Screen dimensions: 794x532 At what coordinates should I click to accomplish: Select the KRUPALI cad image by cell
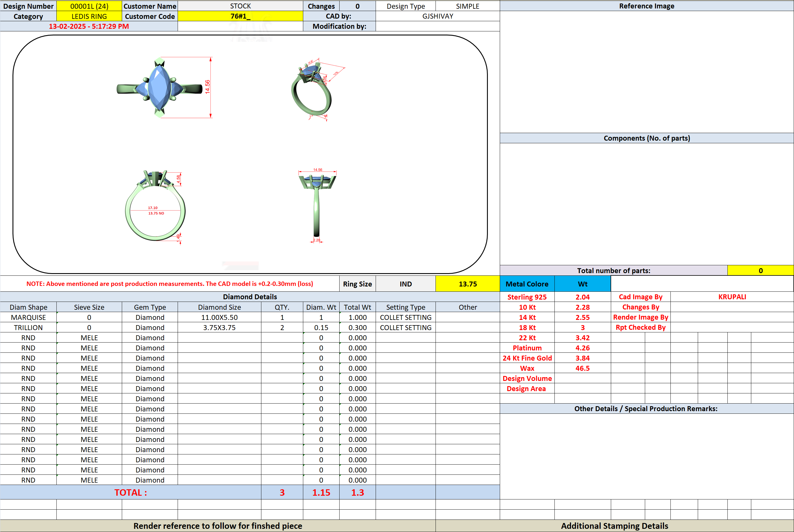(732, 297)
